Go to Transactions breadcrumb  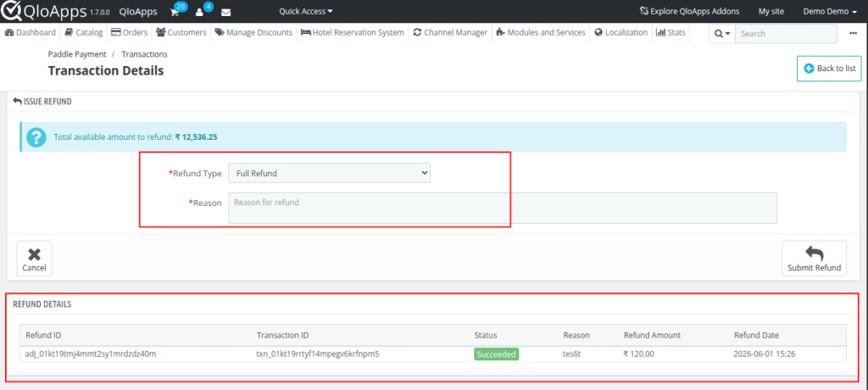(144, 54)
